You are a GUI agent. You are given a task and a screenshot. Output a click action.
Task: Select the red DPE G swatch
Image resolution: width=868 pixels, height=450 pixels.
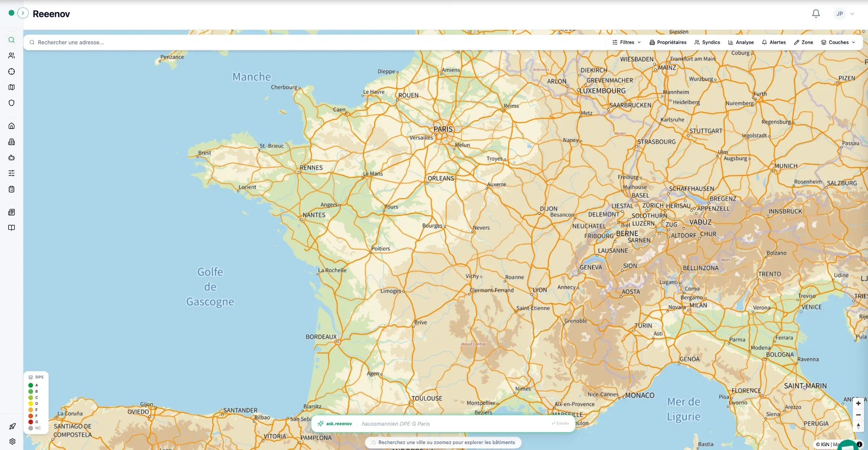point(31,422)
